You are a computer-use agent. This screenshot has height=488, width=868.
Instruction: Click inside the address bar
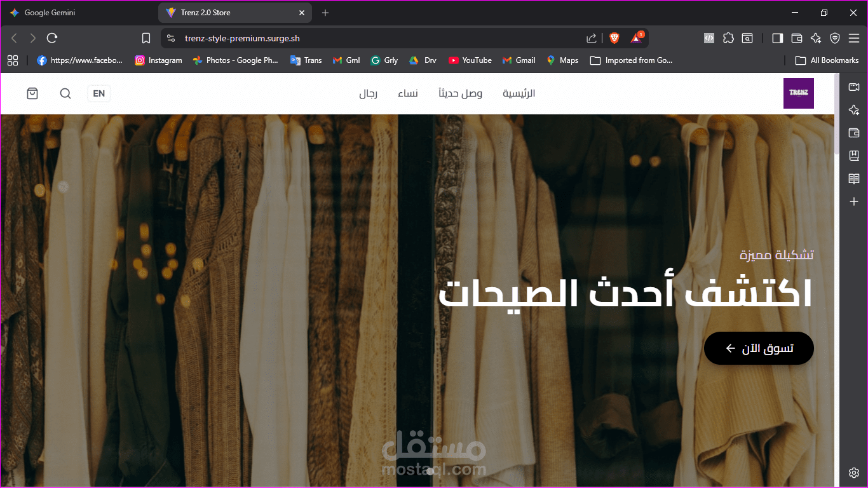[x=318, y=38]
